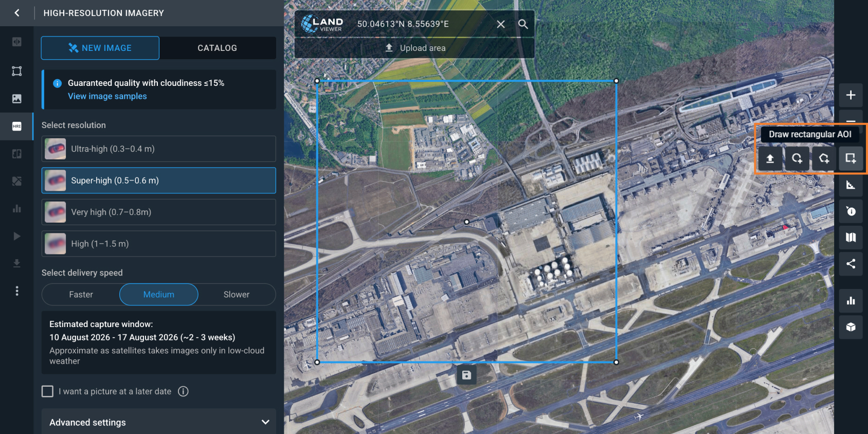This screenshot has height=434, width=868.
Task: Choose Medium delivery speed
Action: (x=159, y=295)
